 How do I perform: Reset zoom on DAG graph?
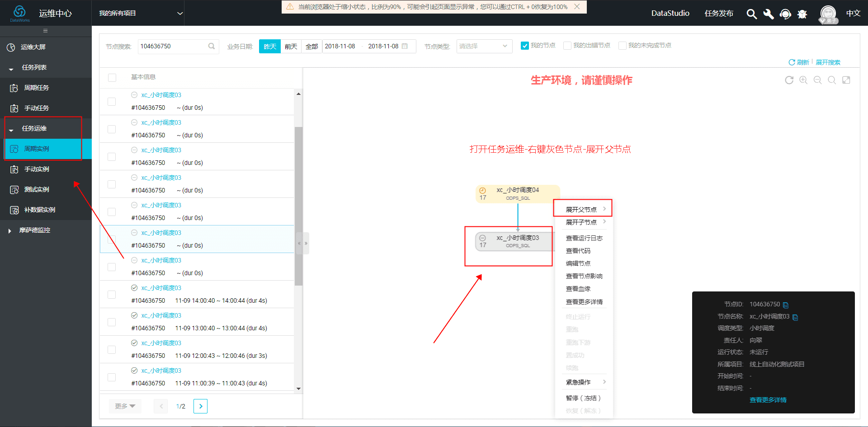pos(832,80)
